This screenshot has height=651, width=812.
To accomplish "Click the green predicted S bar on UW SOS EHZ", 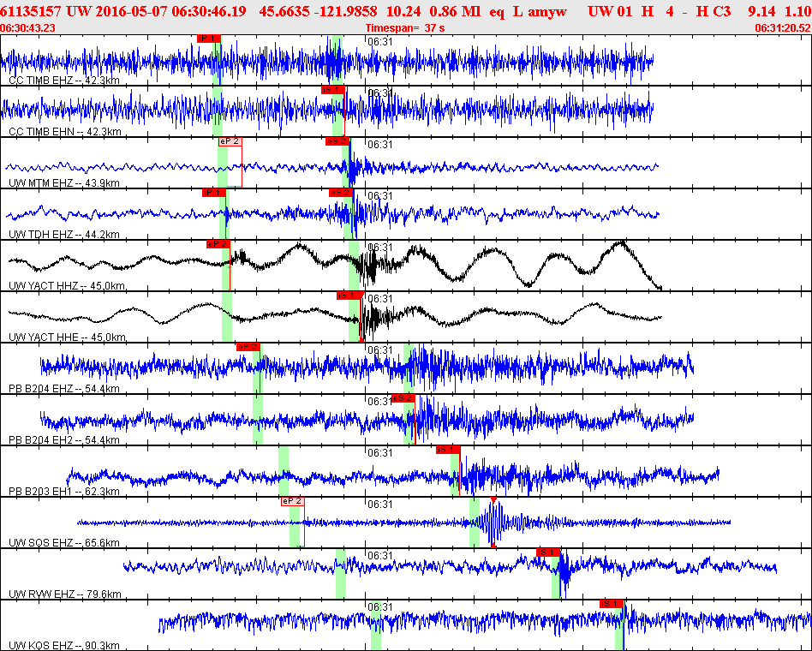I will coord(475,523).
